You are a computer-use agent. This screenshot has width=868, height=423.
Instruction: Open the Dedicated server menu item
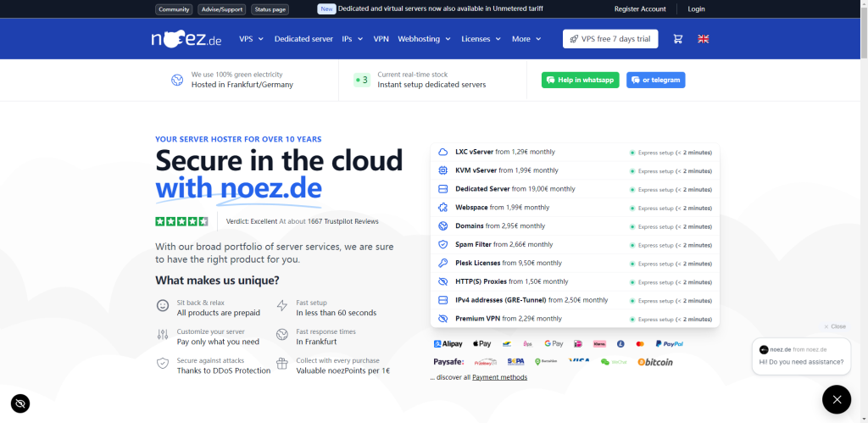303,39
